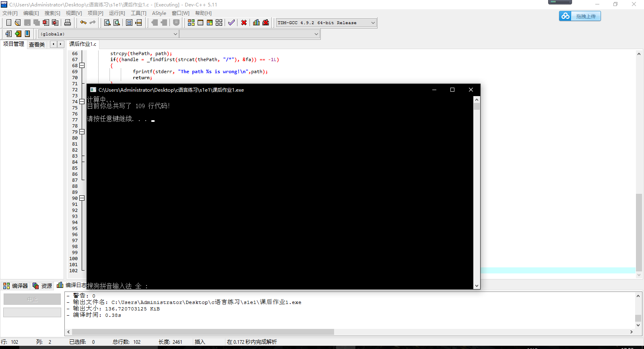Image resolution: width=644 pixels, height=349 pixels.
Task: Click the Toggle bookmark icon
Action: coord(18,34)
